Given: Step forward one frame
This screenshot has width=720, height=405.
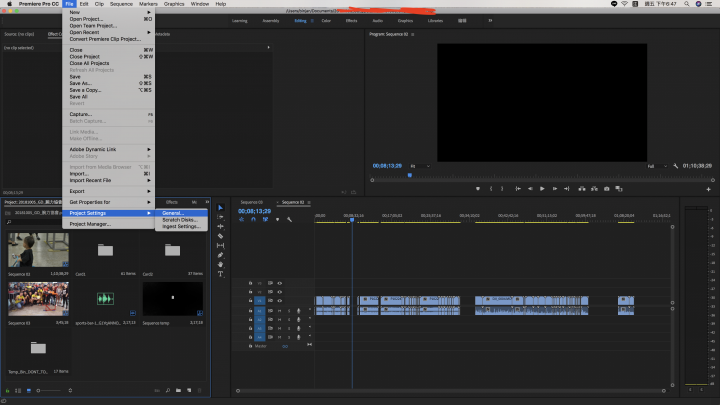Looking at the screenshot, I should (x=555, y=189).
